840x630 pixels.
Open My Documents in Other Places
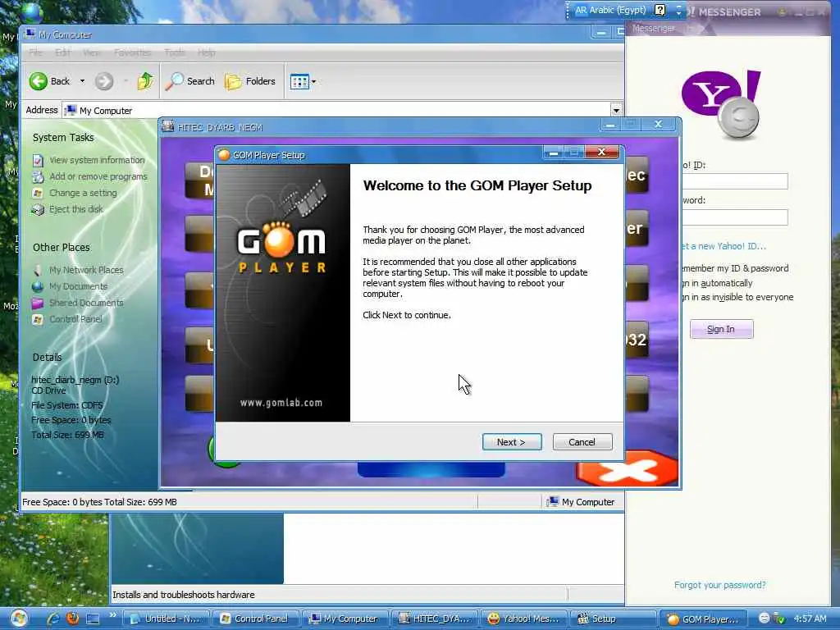tap(78, 286)
